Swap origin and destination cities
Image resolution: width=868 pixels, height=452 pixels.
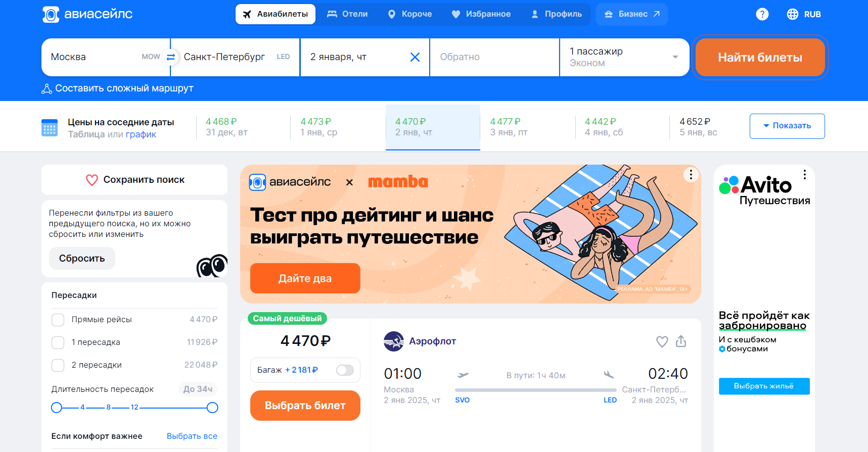coord(171,57)
